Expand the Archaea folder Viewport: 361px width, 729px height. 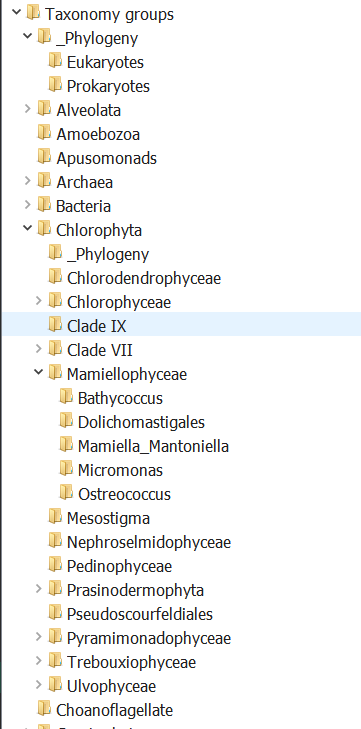coord(27,182)
